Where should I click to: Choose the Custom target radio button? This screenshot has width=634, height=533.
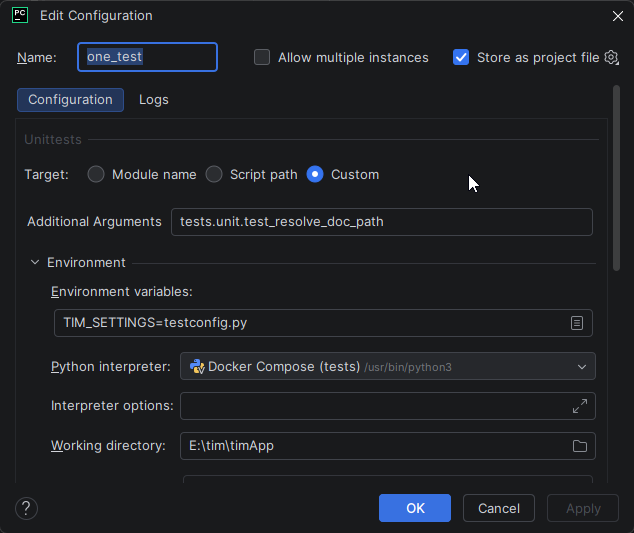click(315, 174)
